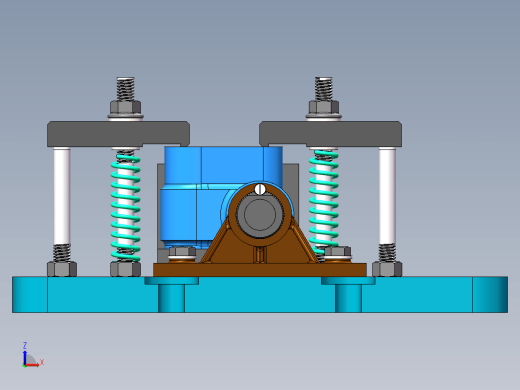Viewport: 520px width, 390px height.
Task: Select the base nut under the leftmost post
Action: (62, 269)
